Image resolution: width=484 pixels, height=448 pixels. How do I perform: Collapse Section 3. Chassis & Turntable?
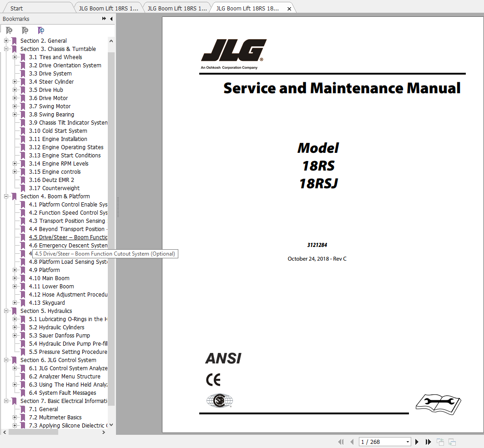pos(6,49)
